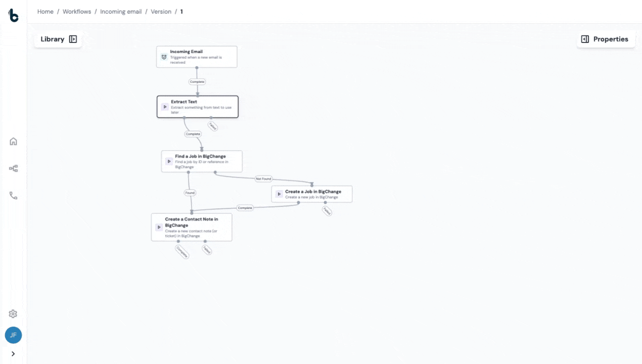The height and width of the screenshot is (364, 642).
Task: Navigate to Home via the breadcrumb
Action: tap(45, 11)
